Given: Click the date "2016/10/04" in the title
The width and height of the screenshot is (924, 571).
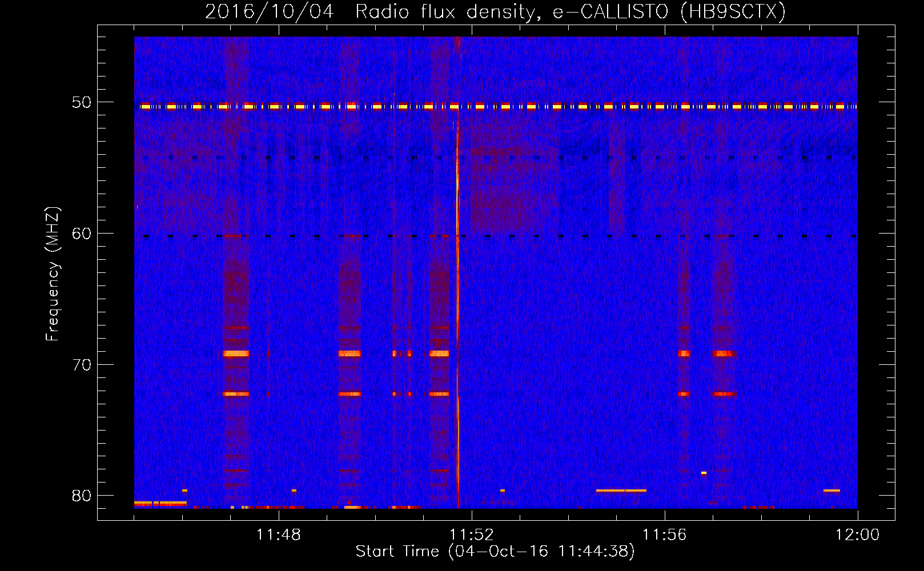Looking at the screenshot, I should pos(270,11).
